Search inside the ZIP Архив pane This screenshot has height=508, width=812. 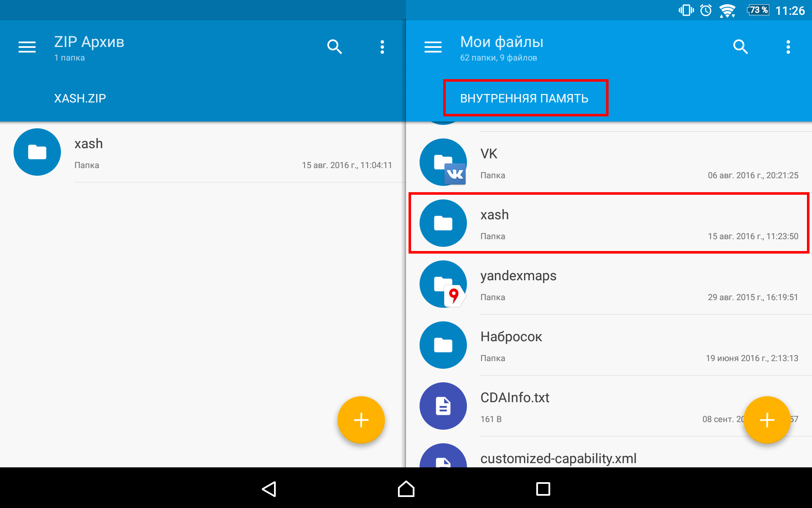[x=335, y=47]
